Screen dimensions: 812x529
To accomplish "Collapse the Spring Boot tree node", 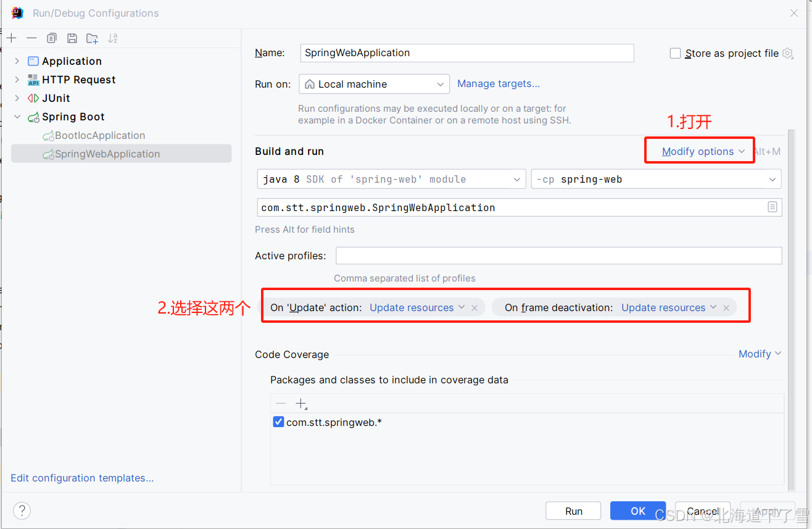I will 17,116.
